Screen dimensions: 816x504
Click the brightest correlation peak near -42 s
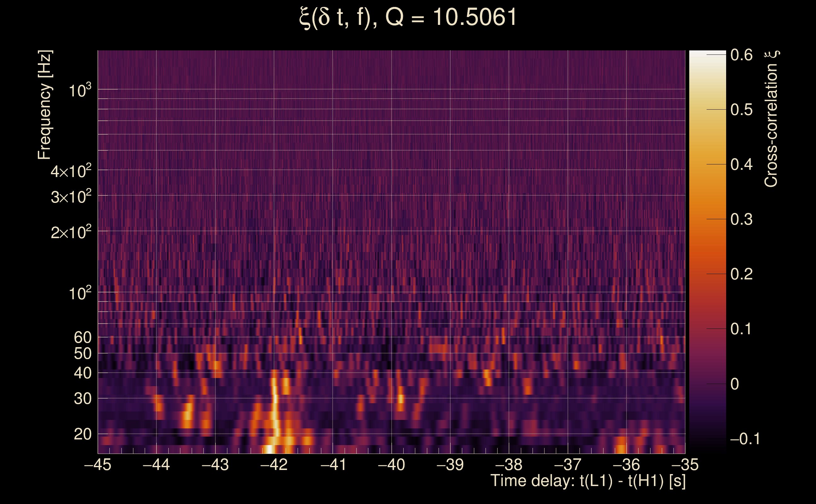tap(269, 449)
